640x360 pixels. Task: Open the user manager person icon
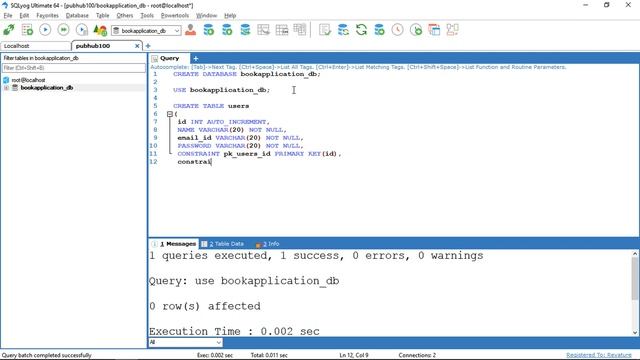tap(190, 30)
